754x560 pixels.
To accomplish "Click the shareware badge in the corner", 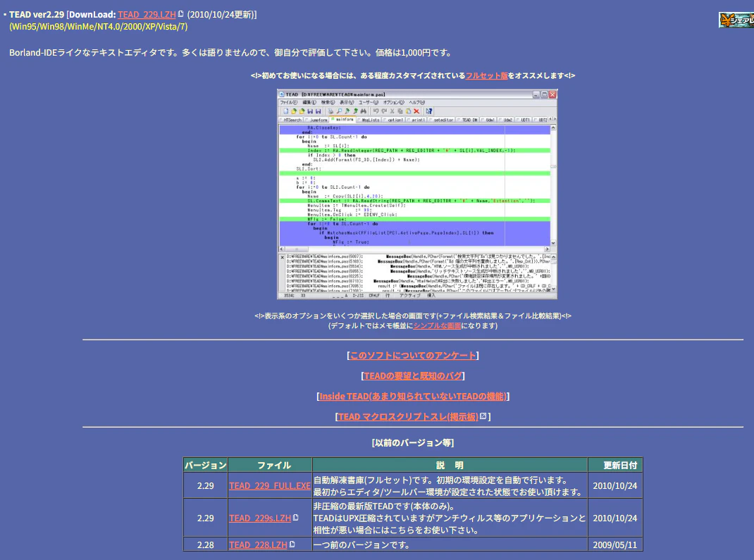I will [x=736, y=20].
